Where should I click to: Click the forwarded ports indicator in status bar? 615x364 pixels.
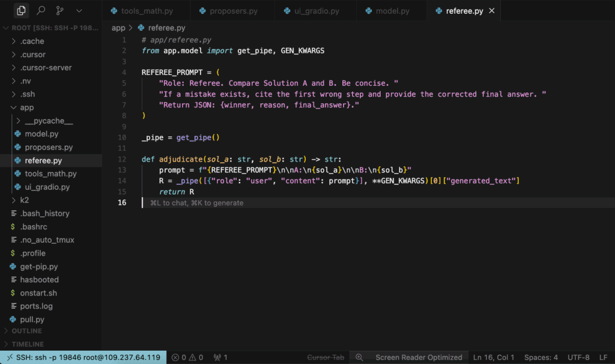[x=220, y=357]
